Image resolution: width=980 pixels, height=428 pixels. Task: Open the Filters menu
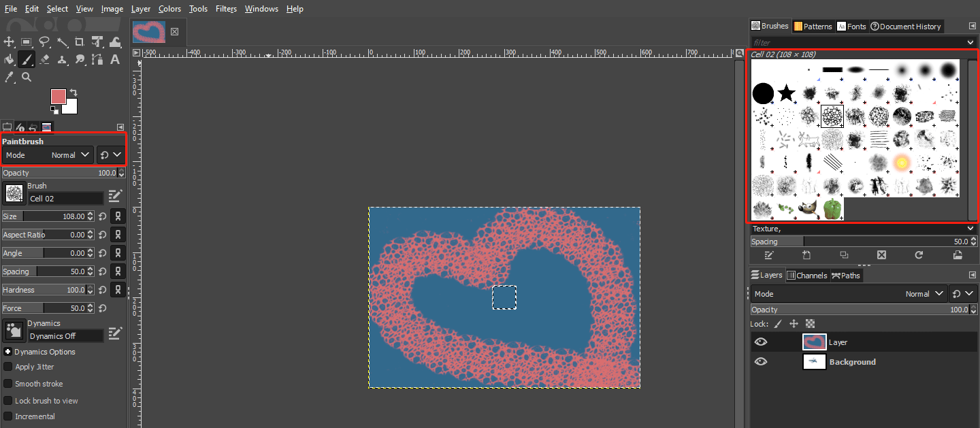click(226, 8)
